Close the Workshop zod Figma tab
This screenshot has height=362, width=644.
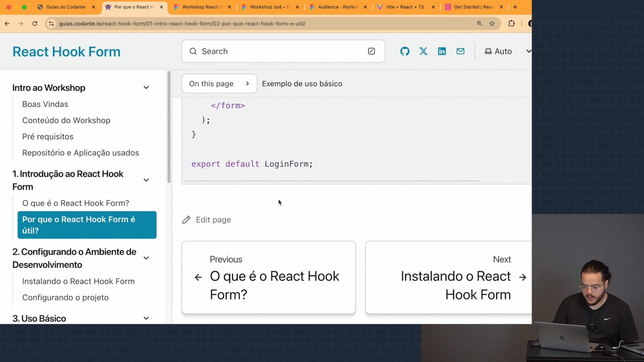(x=297, y=7)
